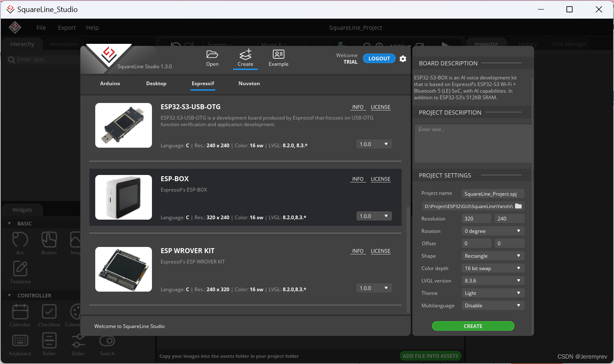This screenshot has width=614, height=364.
Task: Click the ESP-BOX board thumbnail
Action: coord(123,197)
